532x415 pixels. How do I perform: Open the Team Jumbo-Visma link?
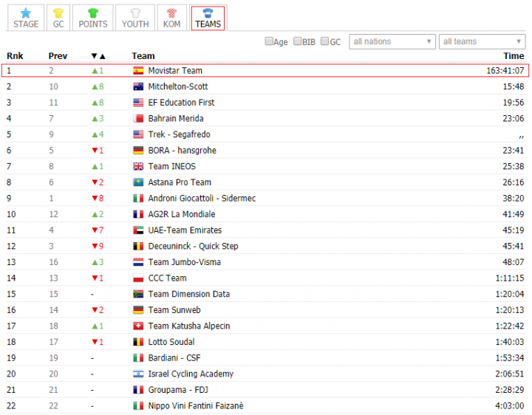pos(184,262)
